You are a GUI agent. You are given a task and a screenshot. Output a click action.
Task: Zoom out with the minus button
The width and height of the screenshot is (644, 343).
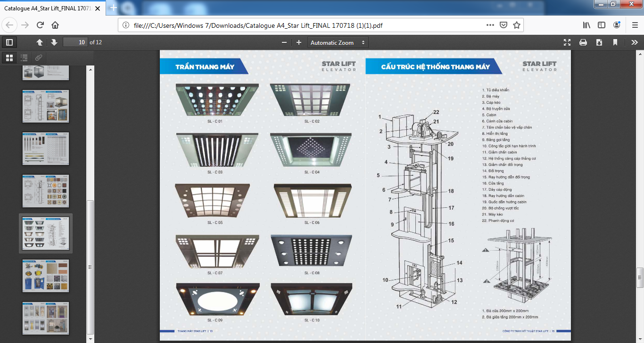pos(284,42)
